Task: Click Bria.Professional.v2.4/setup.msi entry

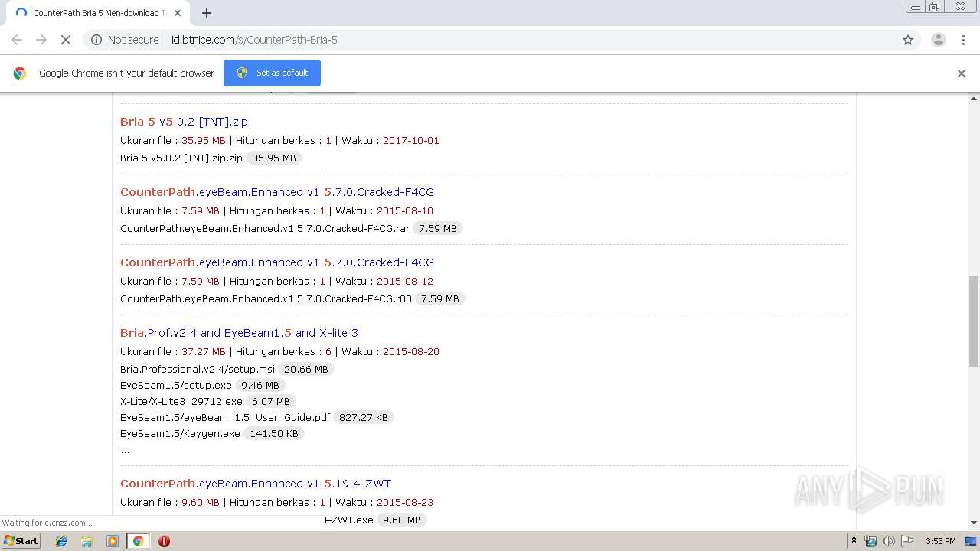Action: (x=198, y=370)
